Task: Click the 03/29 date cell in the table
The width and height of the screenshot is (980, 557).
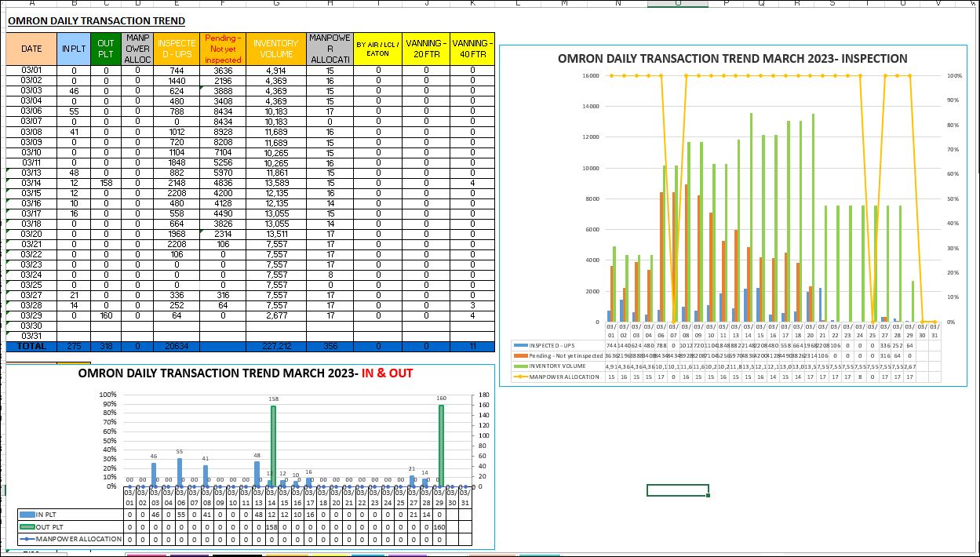Action: 31,315
